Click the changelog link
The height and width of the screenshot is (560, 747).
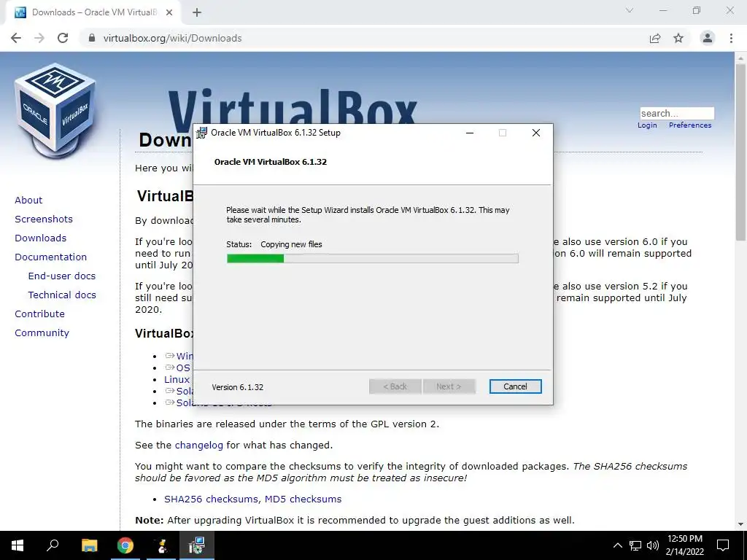(x=198, y=446)
